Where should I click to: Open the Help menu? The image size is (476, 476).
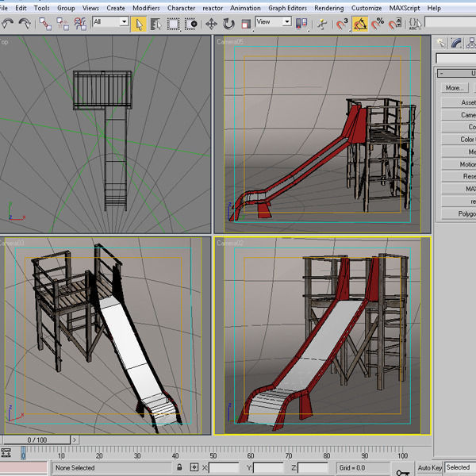pyautogui.click(x=434, y=8)
